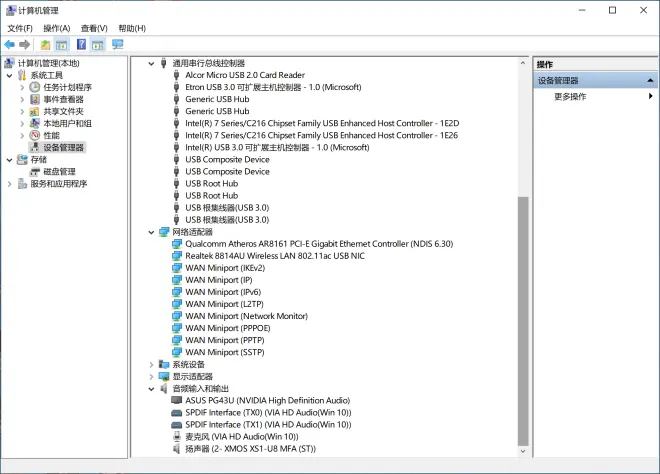Click the icon before 共享文件夹
The image size is (660, 474).
click(35, 112)
